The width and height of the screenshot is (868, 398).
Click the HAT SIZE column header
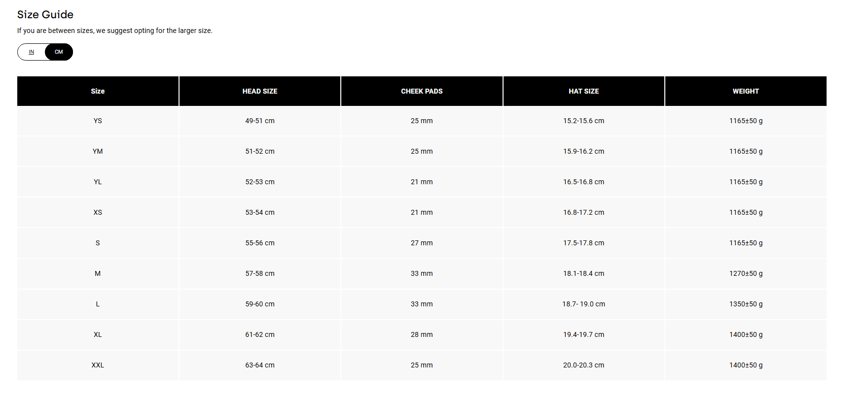point(583,91)
